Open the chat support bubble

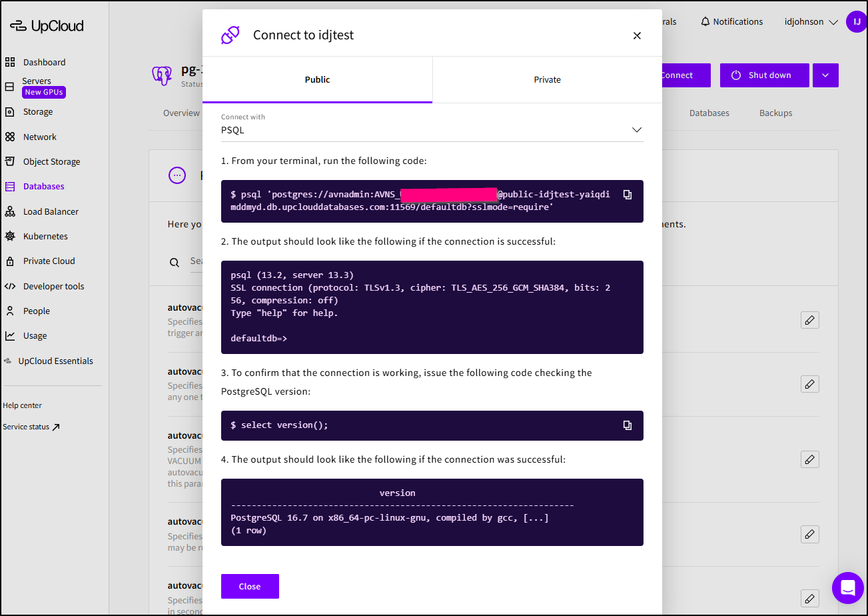click(x=847, y=587)
